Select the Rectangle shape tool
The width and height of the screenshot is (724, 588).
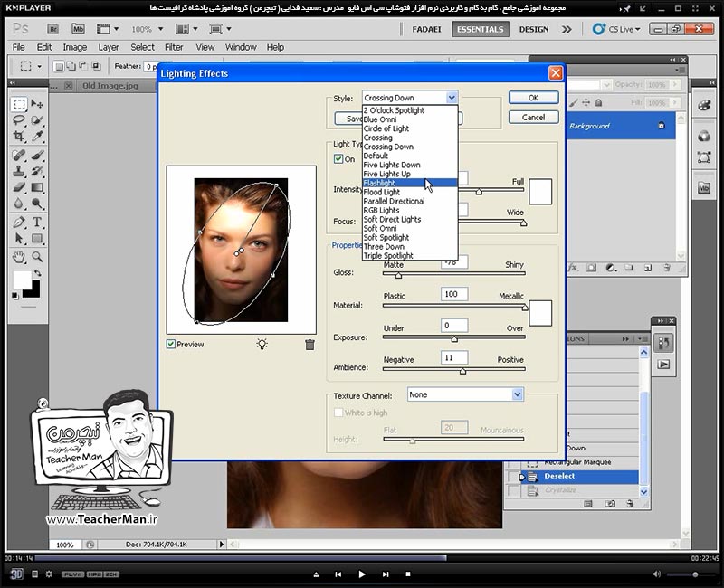click(x=37, y=238)
